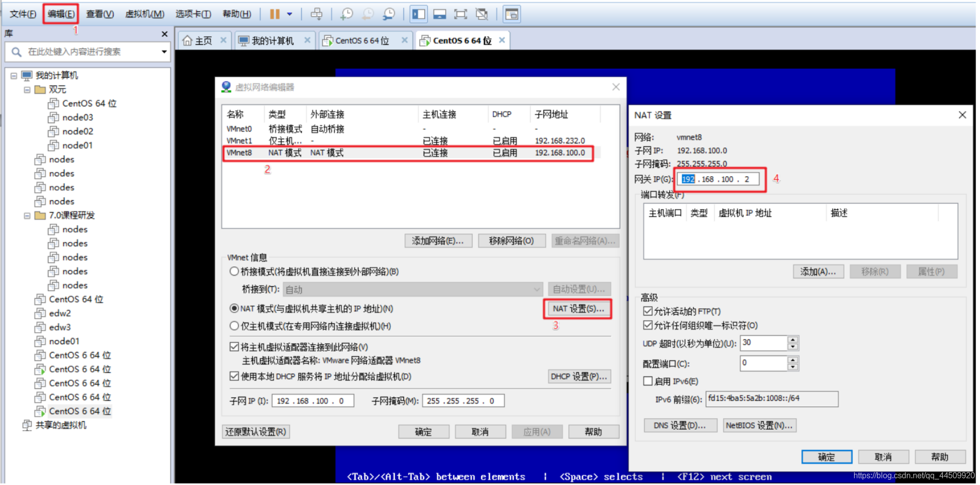Open the 帮助(H) menu
The width and height of the screenshot is (980, 485).
237,14
